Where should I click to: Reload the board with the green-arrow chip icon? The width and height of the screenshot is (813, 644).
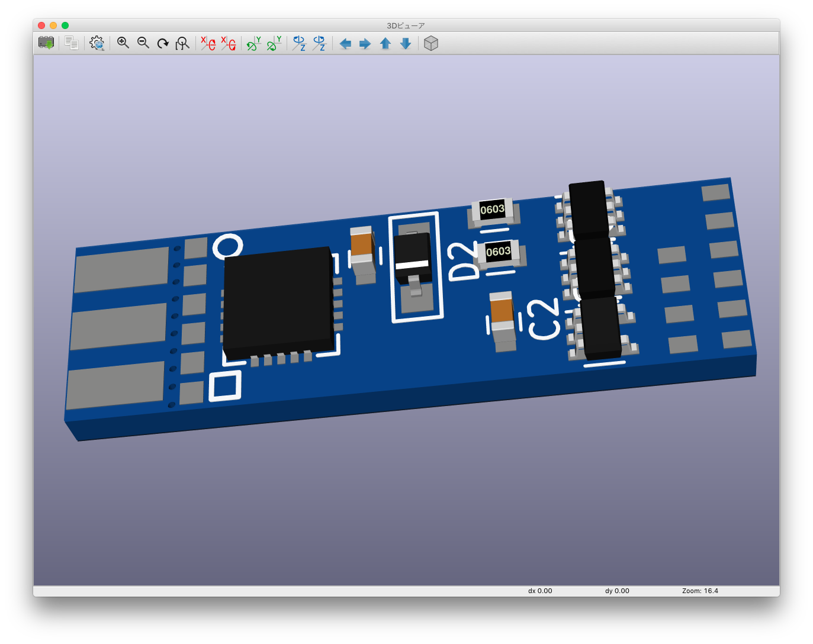(46, 43)
